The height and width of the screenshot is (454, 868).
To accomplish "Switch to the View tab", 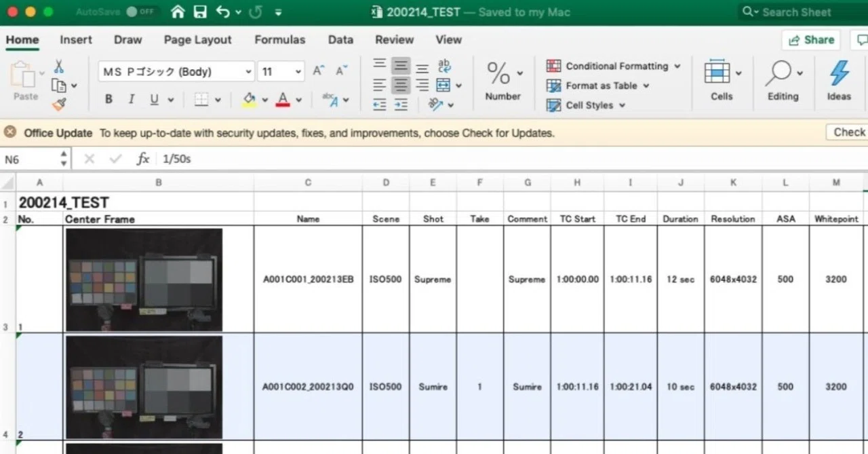I will pyautogui.click(x=448, y=39).
